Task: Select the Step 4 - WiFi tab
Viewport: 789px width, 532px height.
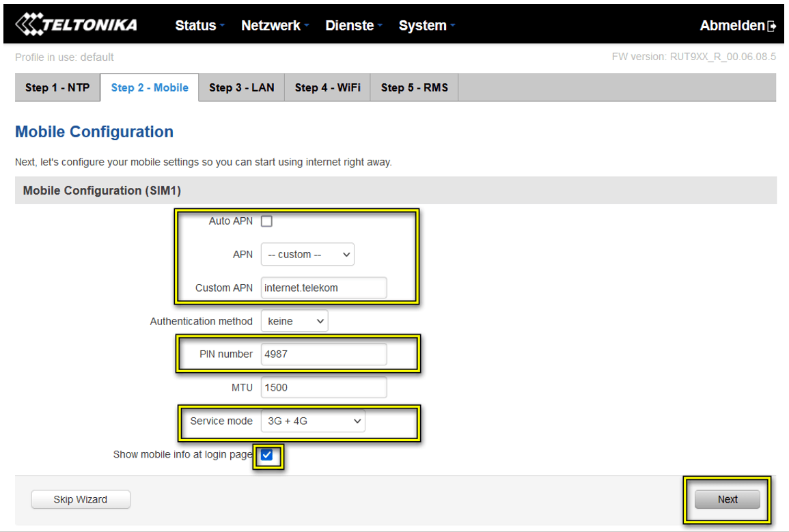Action: click(x=327, y=87)
